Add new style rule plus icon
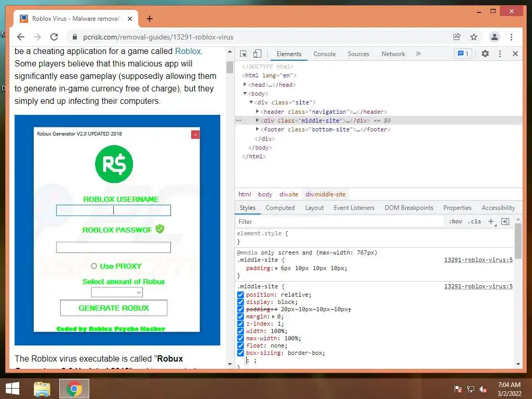The width and height of the screenshot is (532, 399). click(x=491, y=221)
